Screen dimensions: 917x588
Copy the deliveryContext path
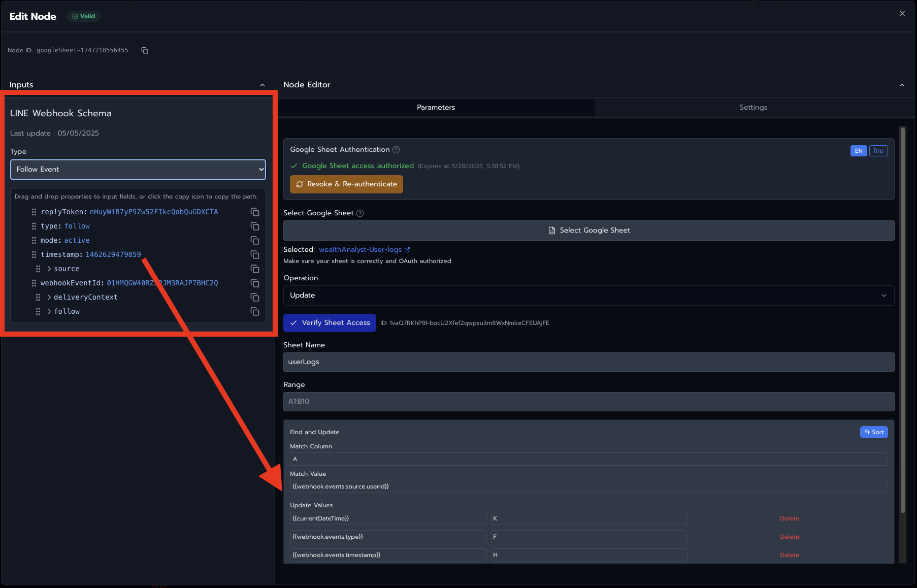point(255,298)
